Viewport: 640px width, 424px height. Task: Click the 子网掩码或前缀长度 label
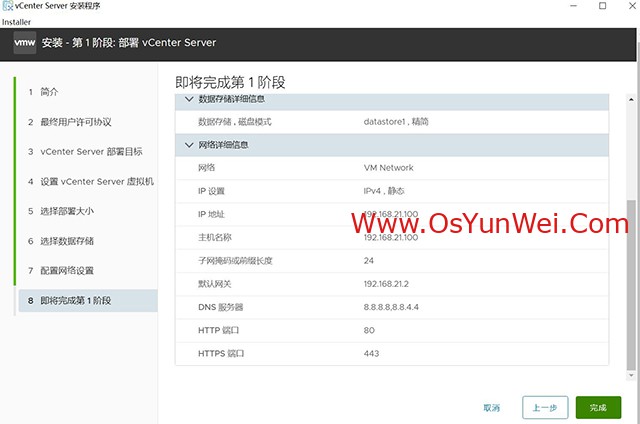pos(235,261)
